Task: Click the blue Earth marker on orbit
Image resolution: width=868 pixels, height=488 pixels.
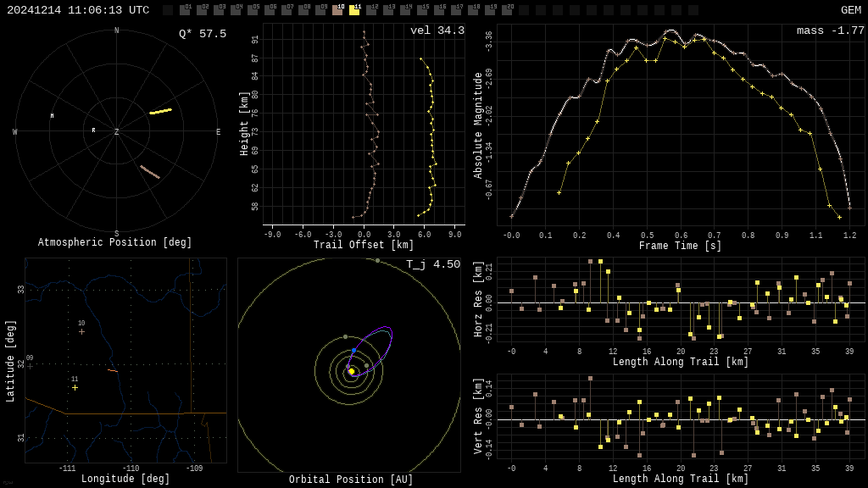Action: [353, 350]
